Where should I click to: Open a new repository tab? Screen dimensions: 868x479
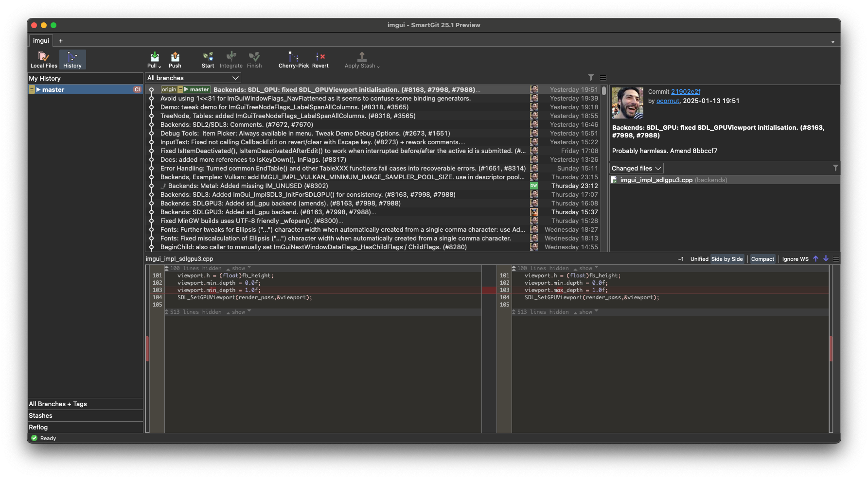pyautogui.click(x=60, y=40)
